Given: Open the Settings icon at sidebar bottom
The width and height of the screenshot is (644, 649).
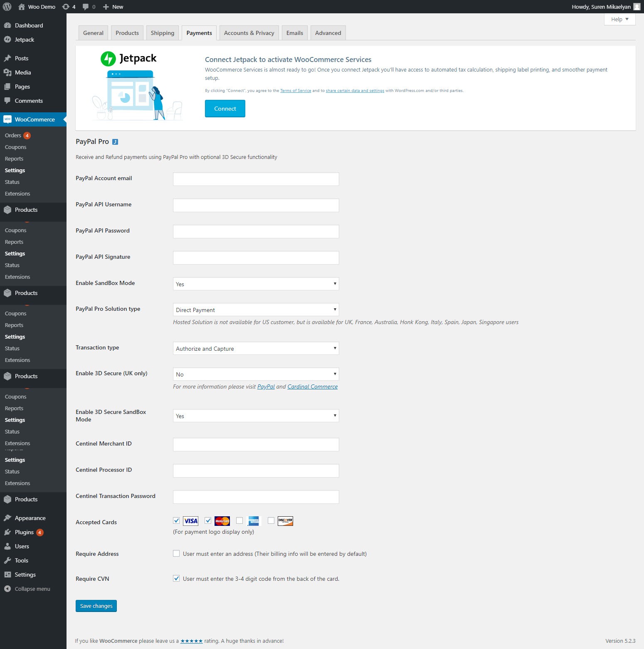Looking at the screenshot, I should (7, 575).
